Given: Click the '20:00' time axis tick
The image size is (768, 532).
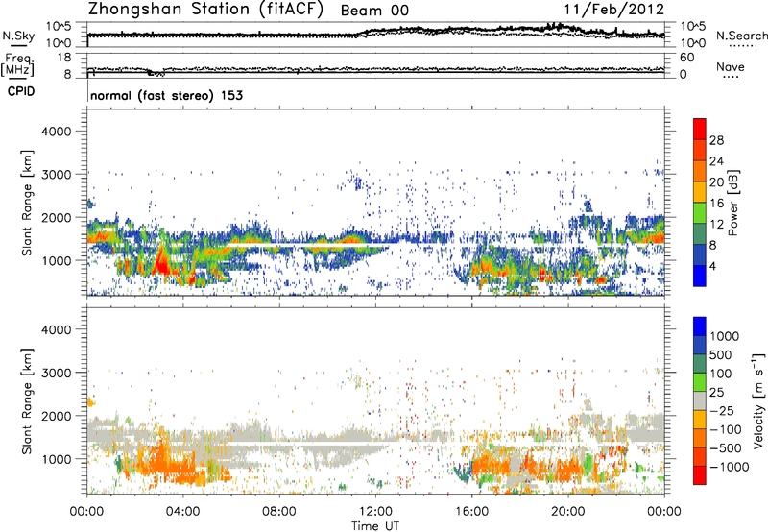Looking at the screenshot, I should click(x=567, y=512).
